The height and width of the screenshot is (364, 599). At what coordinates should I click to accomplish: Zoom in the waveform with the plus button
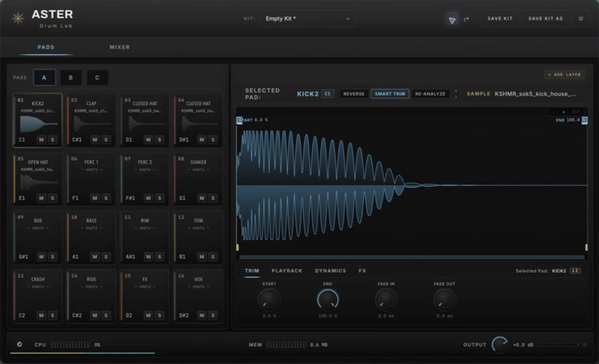(563, 112)
